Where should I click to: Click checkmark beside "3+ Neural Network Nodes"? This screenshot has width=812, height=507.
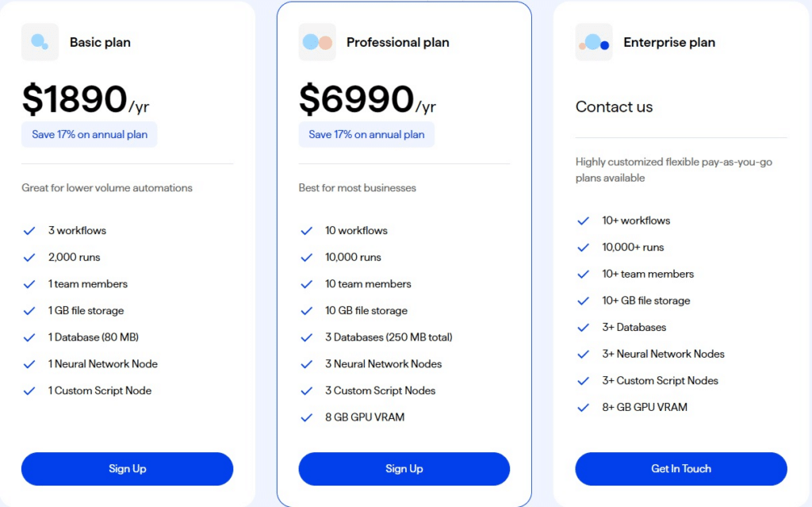(x=584, y=354)
